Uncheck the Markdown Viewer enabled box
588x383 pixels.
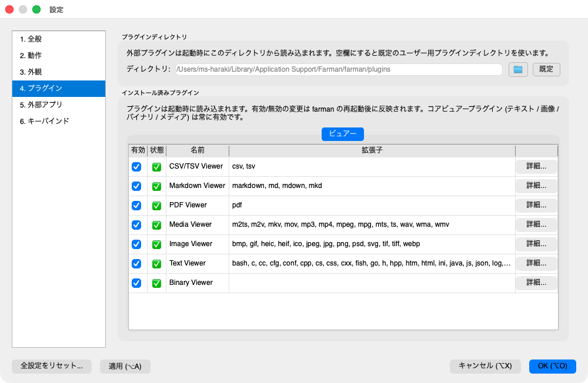(136, 186)
